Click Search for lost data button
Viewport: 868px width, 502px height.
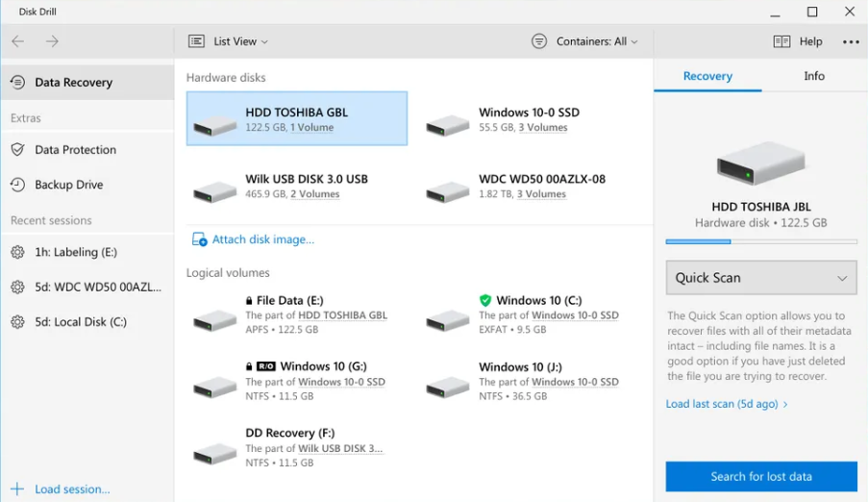pos(761,476)
